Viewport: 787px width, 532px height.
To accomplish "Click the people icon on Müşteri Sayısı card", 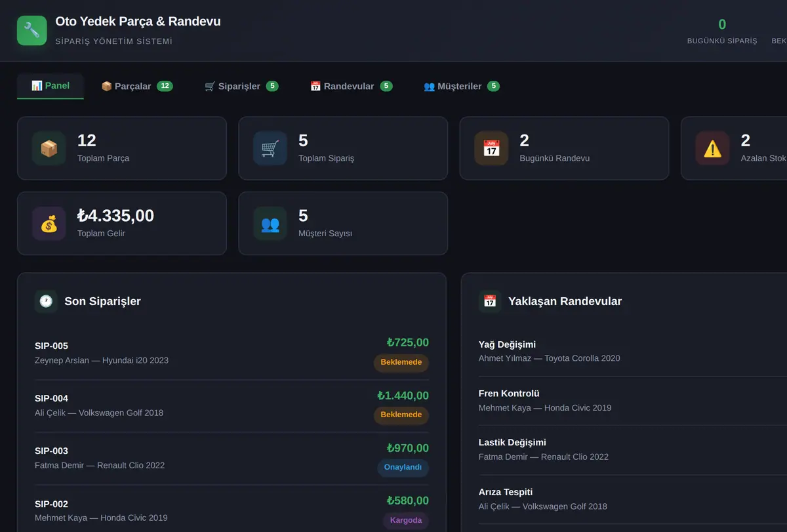I will tap(270, 224).
